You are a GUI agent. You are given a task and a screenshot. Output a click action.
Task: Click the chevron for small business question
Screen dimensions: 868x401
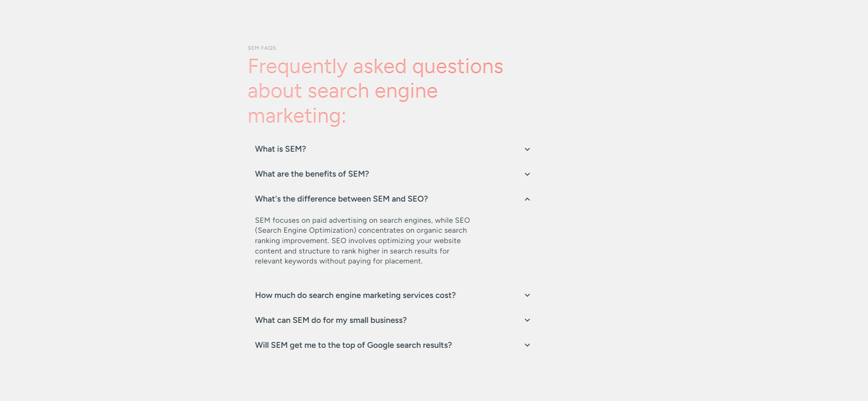click(x=527, y=320)
